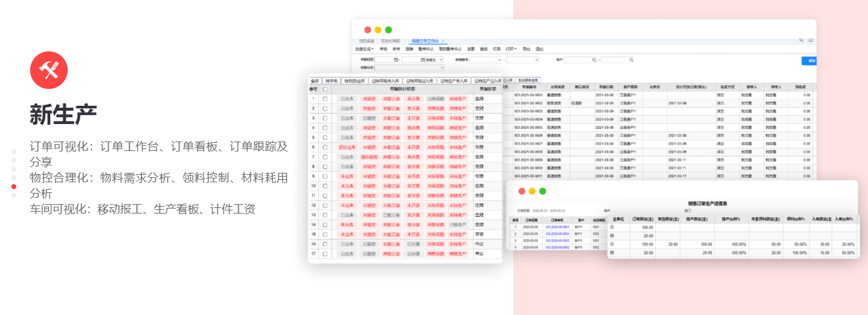Tick the checkbox for row 1
This screenshot has width=868, height=315.
(325, 99)
